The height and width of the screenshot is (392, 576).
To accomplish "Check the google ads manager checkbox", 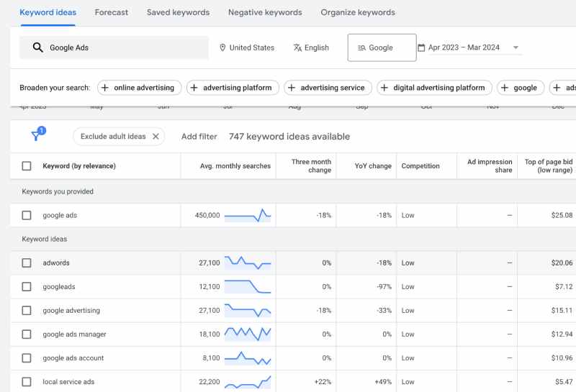I will [27, 334].
